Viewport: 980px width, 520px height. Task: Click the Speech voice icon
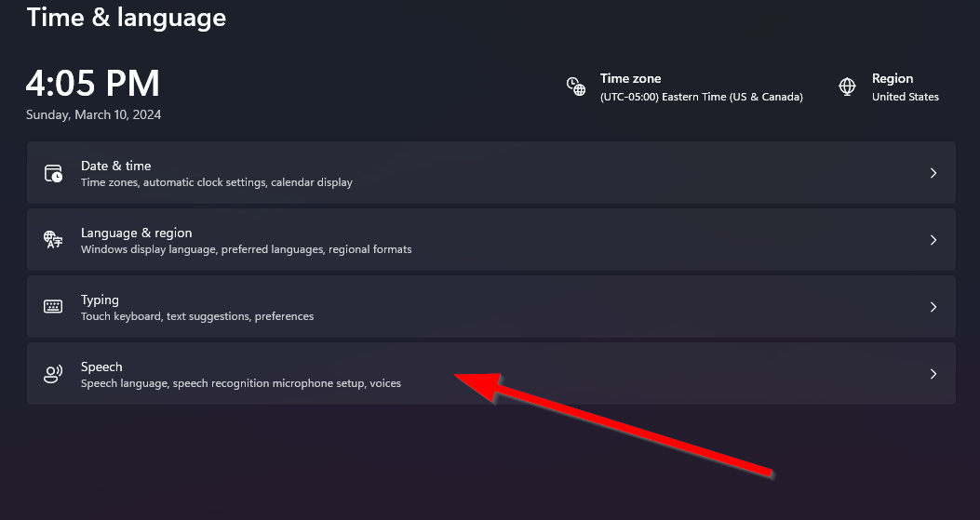53,374
